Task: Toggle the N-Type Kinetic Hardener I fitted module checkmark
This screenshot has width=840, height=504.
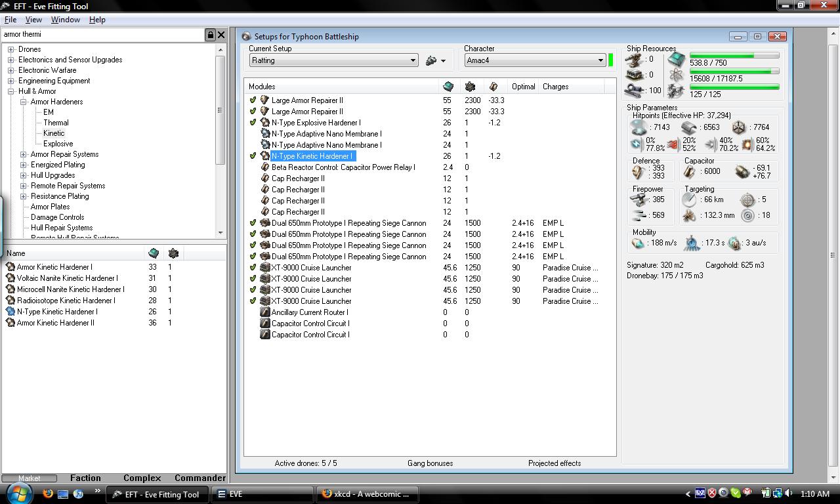Action: (x=253, y=156)
